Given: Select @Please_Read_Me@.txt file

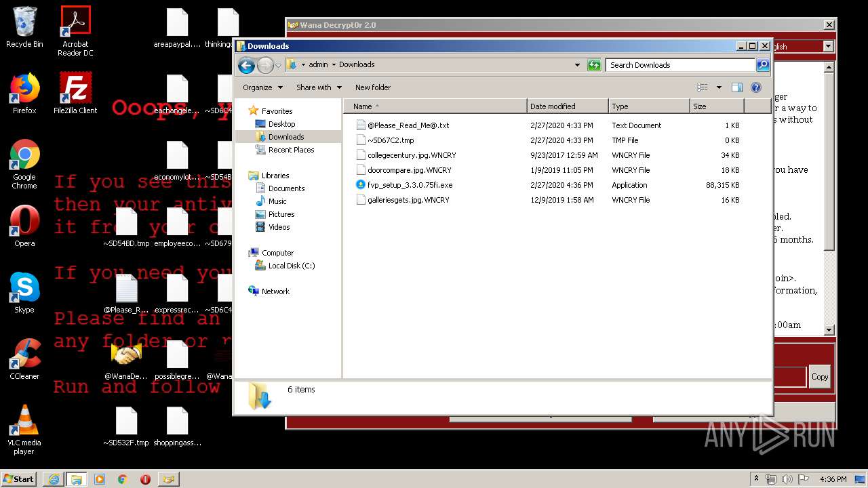Looking at the screenshot, I should tap(408, 125).
